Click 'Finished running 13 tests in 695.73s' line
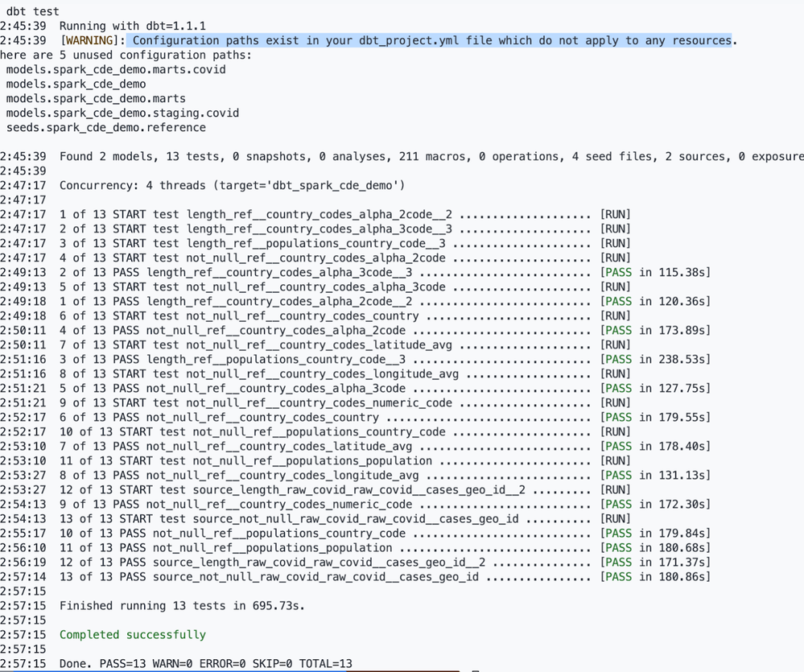This screenshot has width=804, height=672. coord(182,605)
